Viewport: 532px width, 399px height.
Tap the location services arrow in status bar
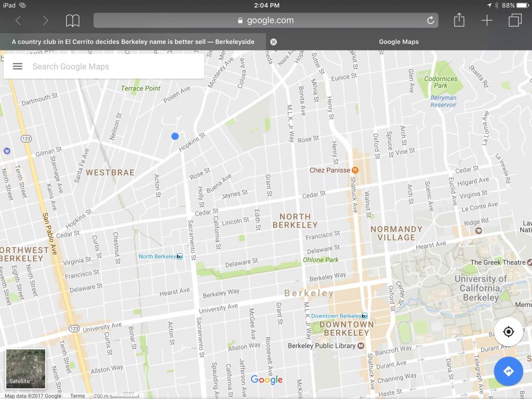click(x=489, y=5)
